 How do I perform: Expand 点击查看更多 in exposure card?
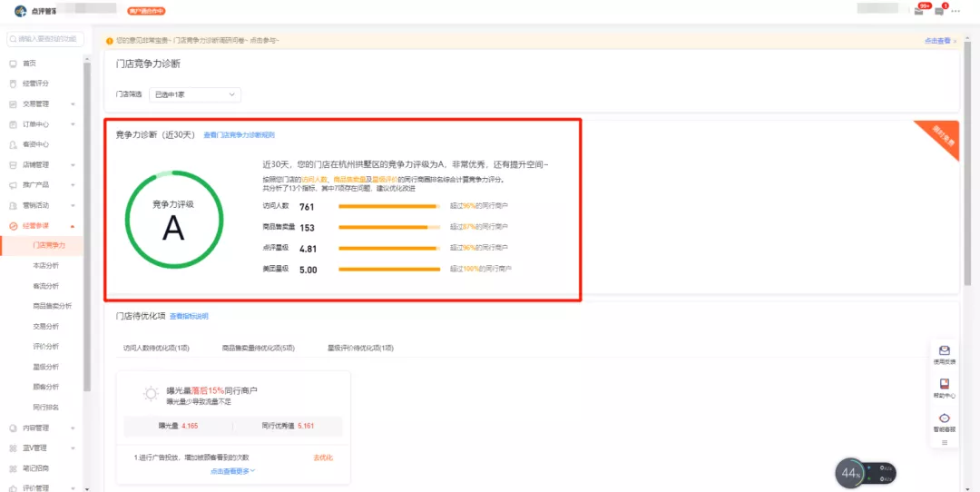[233, 471]
